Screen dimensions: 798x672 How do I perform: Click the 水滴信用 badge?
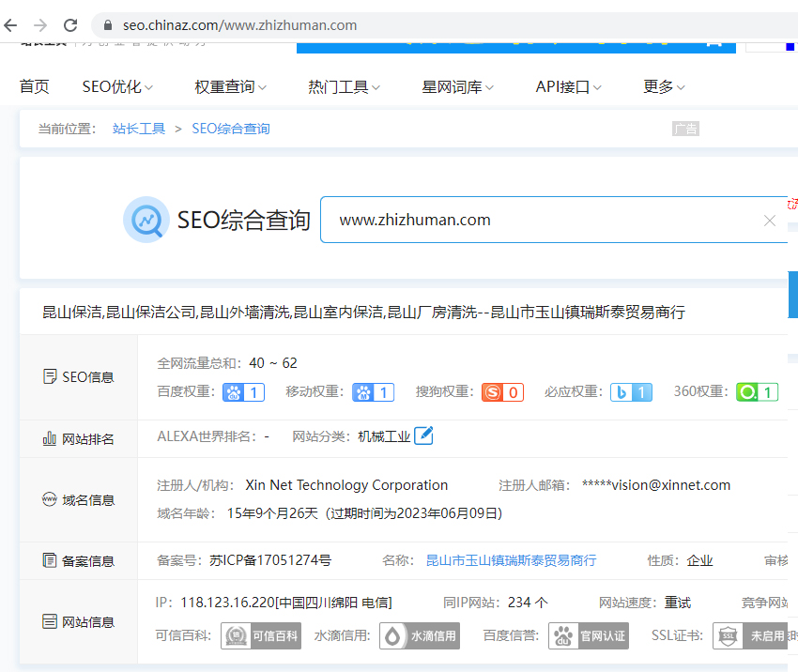coord(420,635)
